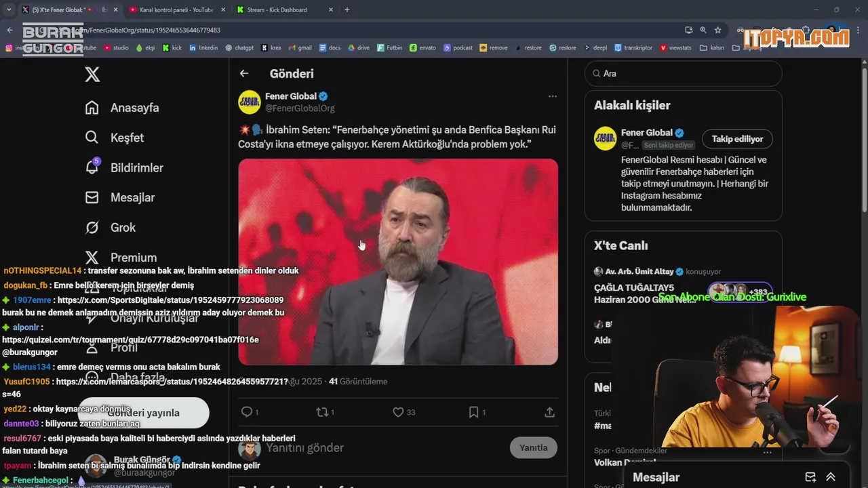The width and height of the screenshot is (868, 488).
Task: Open the podcast bookmark
Action: click(x=458, y=48)
